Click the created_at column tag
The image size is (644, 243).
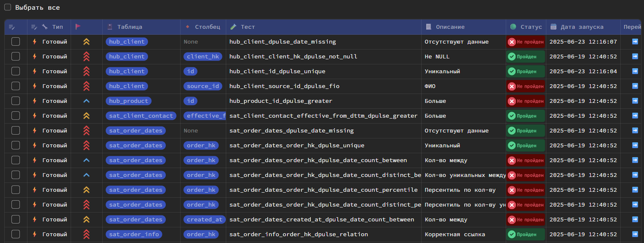pos(205,219)
